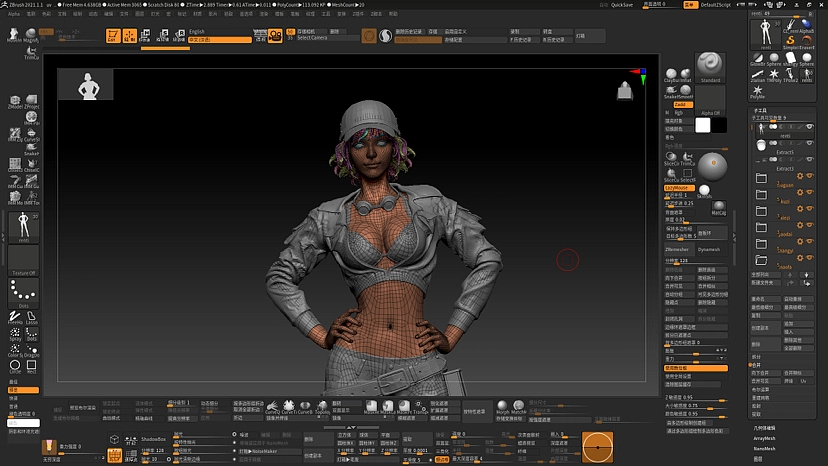The image size is (828, 466).
Task: Adjust the Rgb intensity slider
Action: click(695, 146)
